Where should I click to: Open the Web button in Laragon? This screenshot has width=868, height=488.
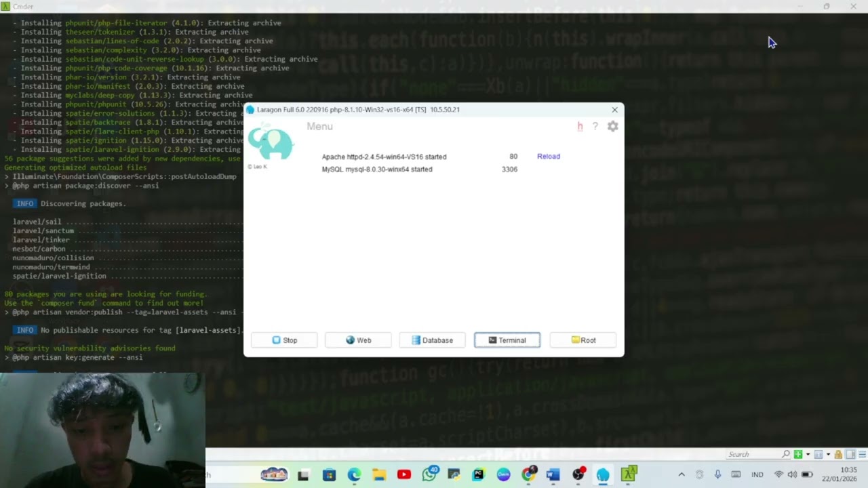click(x=358, y=340)
